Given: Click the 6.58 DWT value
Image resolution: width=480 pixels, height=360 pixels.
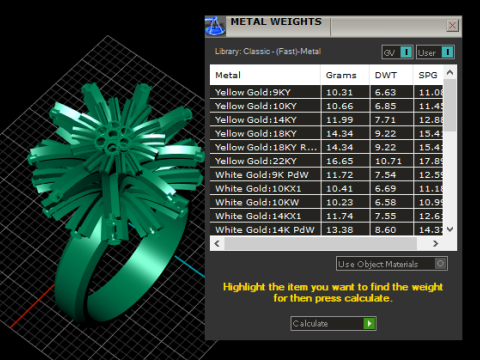Looking at the screenshot, I should click(x=385, y=202).
